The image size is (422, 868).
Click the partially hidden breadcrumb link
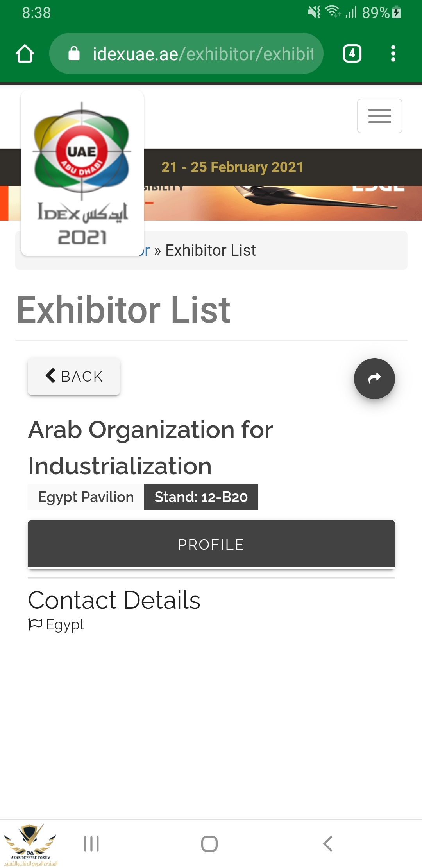point(145,250)
